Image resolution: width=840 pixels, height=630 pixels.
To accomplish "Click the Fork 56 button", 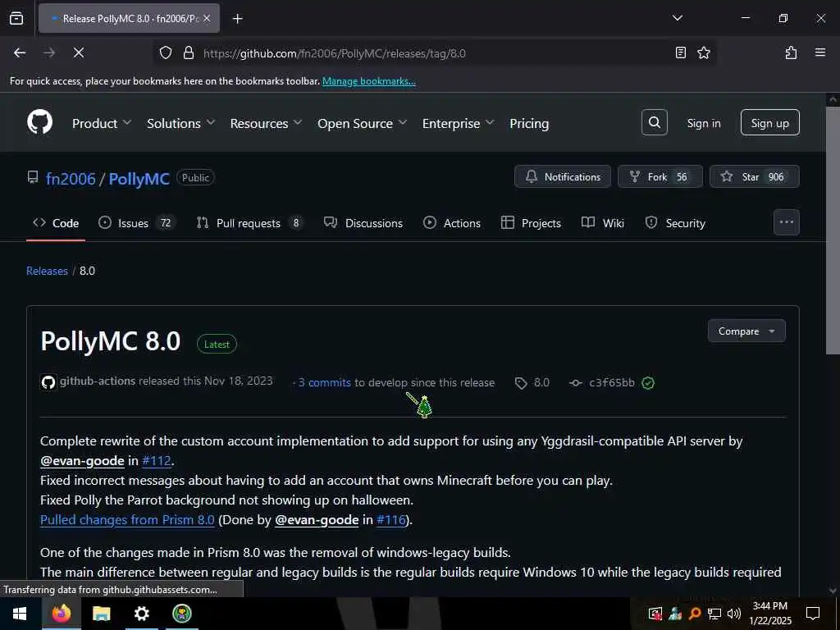I will coord(660,177).
